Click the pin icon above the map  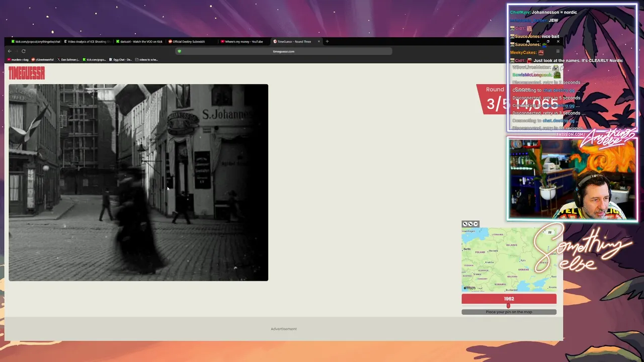click(x=475, y=224)
